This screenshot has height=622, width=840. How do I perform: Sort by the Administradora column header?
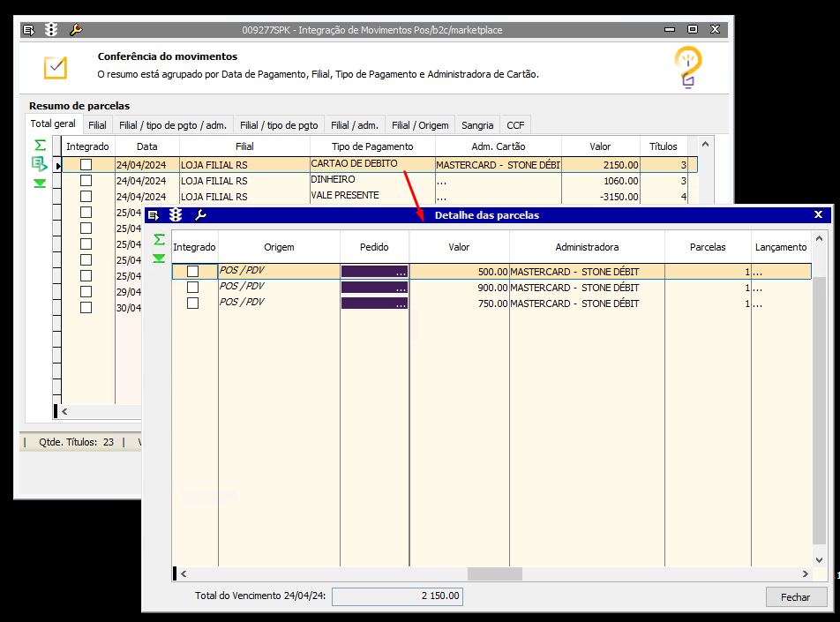(x=587, y=247)
